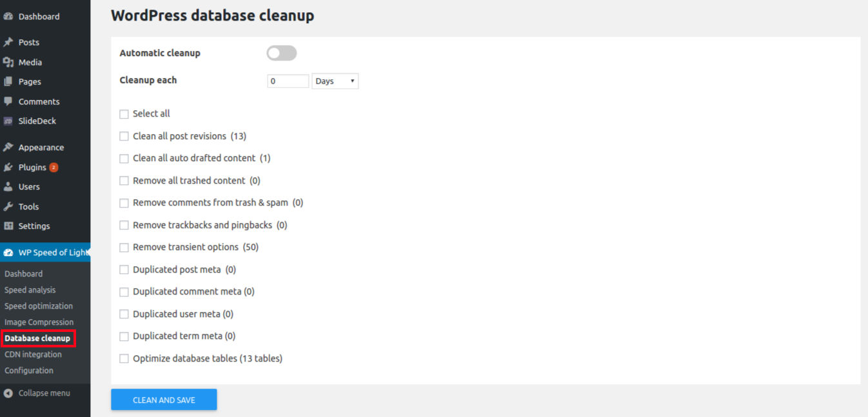Go to WP Speed of Light Dashboard submenu
This screenshot has height=417, width=868.
(24, 274)
